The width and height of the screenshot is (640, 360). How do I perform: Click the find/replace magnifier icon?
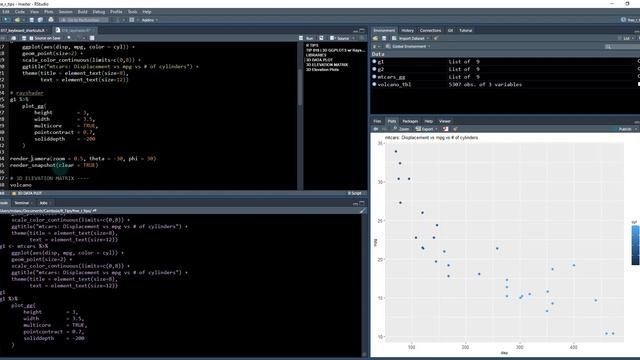click(69, 38)
